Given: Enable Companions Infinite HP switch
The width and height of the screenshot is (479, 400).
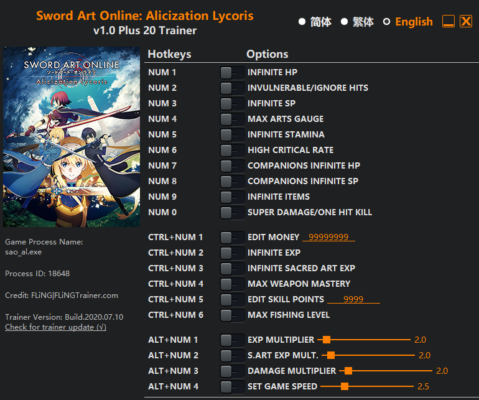Looking at the screenshot, I should click(232, 166).
